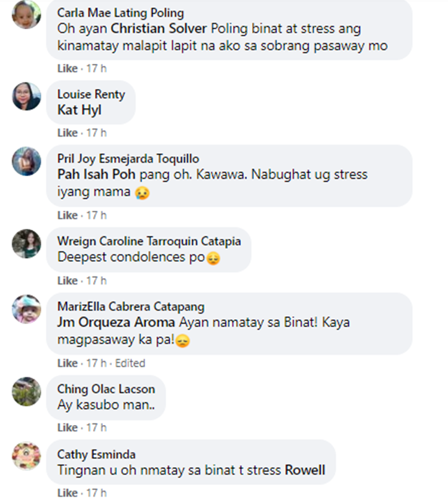Open MarizElla Cabrera Catapang's profile picture
Screen dimensions: 448x502
click(x=26, y=309)
